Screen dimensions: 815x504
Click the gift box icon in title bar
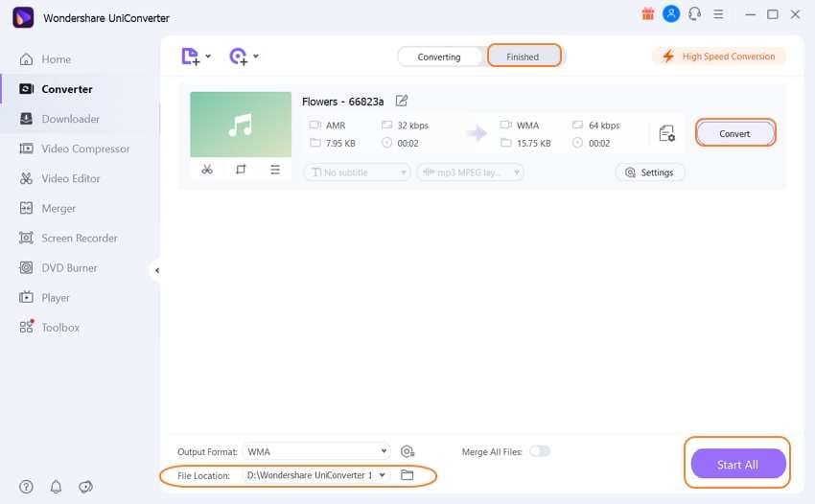[x=647, y=14]
